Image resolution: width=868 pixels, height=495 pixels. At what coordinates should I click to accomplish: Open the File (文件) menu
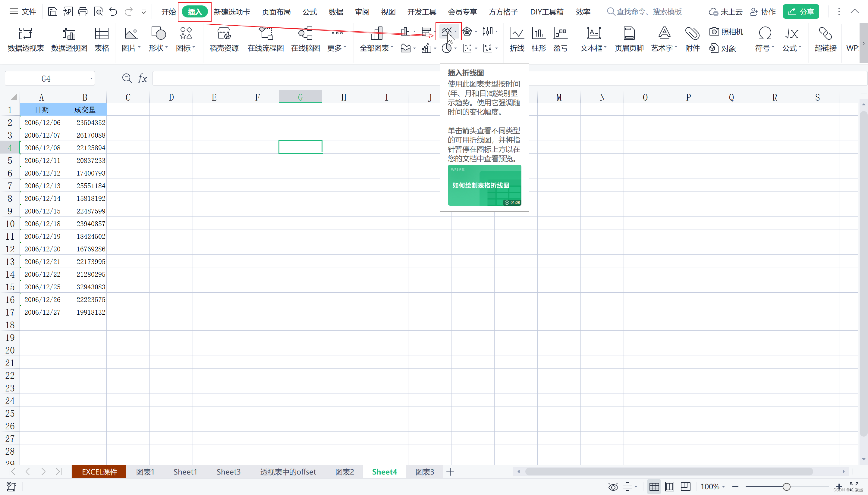(x=23, y=12)
